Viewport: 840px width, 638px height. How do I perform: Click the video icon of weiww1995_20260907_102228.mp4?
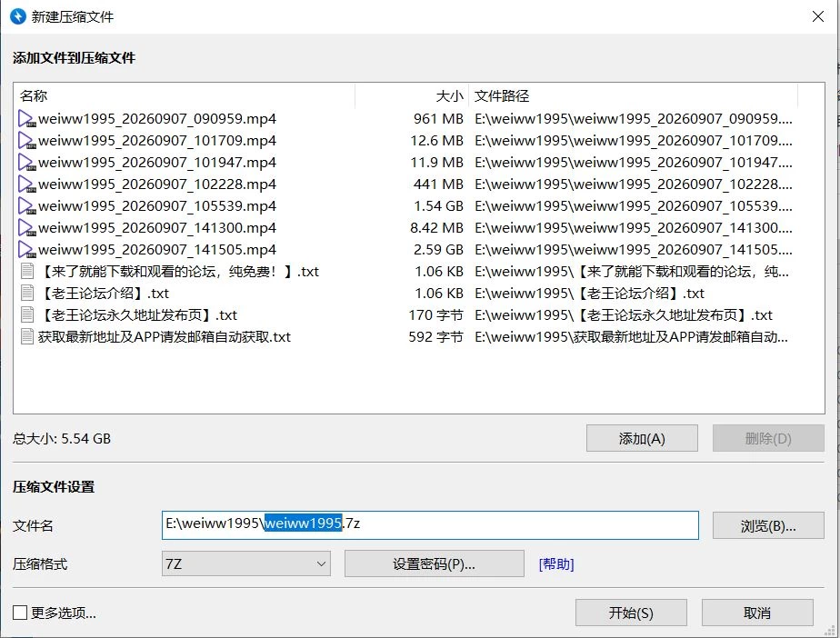point(26,184)
